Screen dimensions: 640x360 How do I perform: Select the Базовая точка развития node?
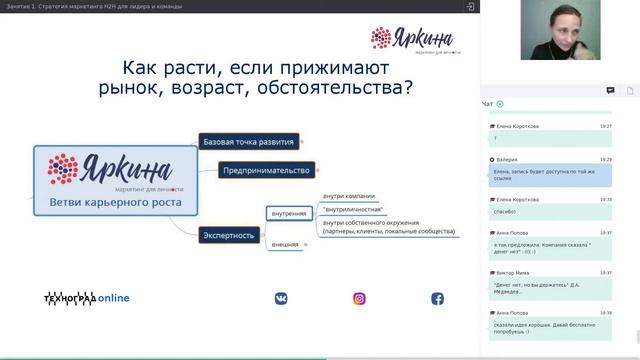[x=249, y=142]
